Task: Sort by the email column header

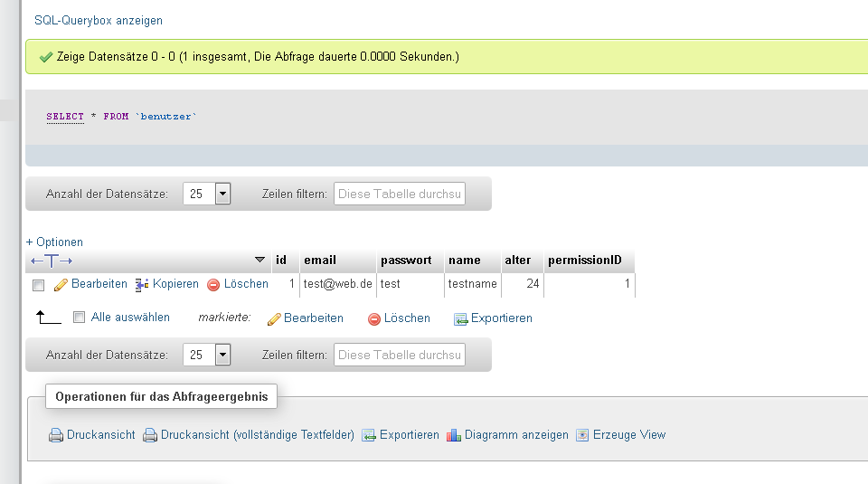Action: click(320, 261)
